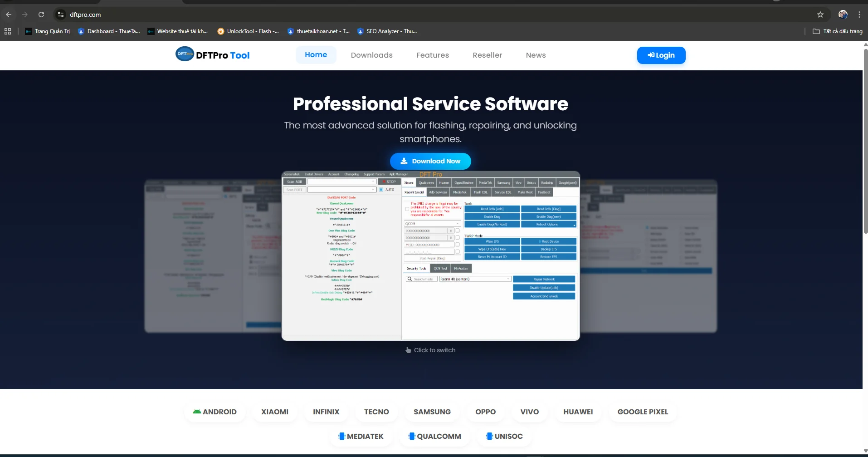Click the browser forward arrow
This screenshot has height=457, width=868.
[25, 15]
